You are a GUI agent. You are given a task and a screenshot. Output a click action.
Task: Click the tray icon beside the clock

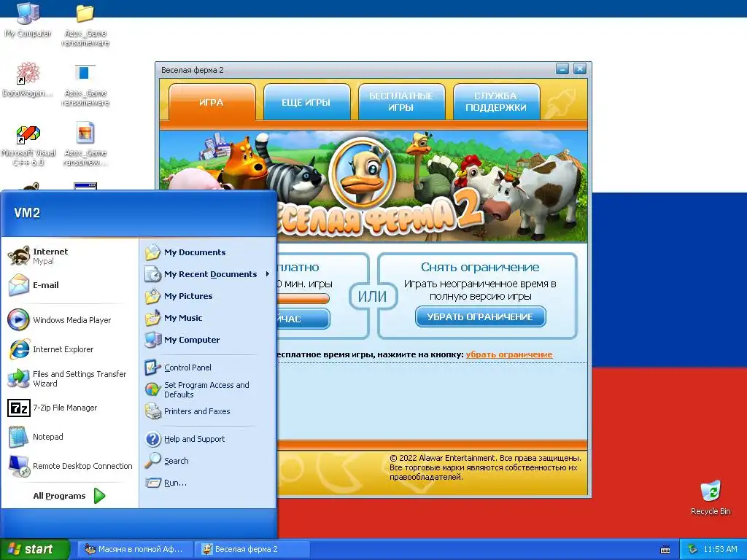692,550
